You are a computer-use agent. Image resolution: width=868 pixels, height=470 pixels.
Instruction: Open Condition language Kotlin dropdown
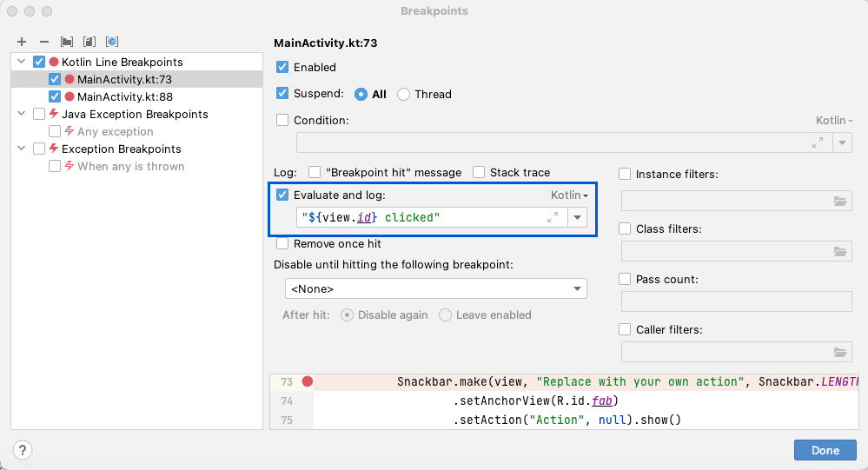coord(833,120)
